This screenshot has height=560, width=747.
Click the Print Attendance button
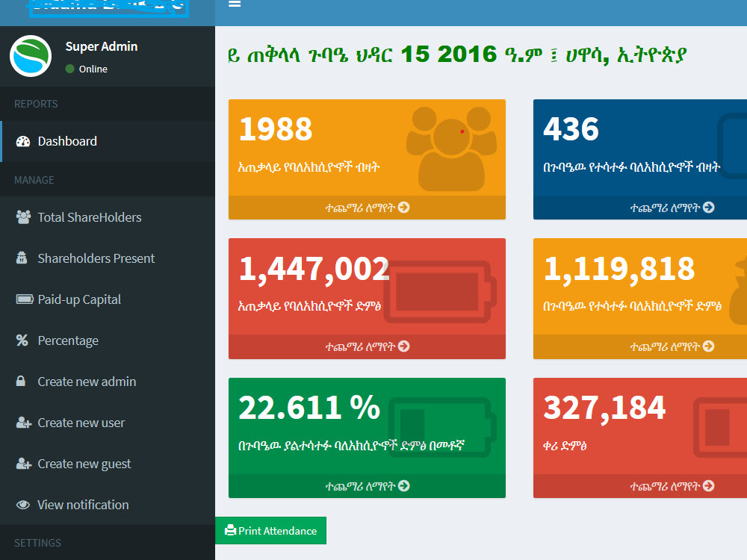(270, 530)
